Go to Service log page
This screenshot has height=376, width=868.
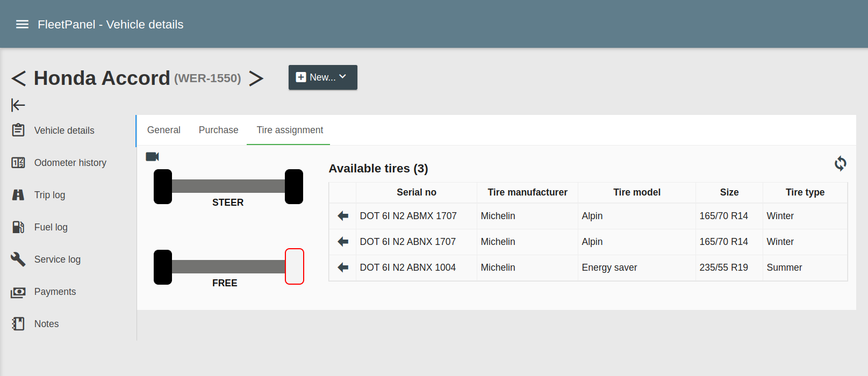coord(57,259)
